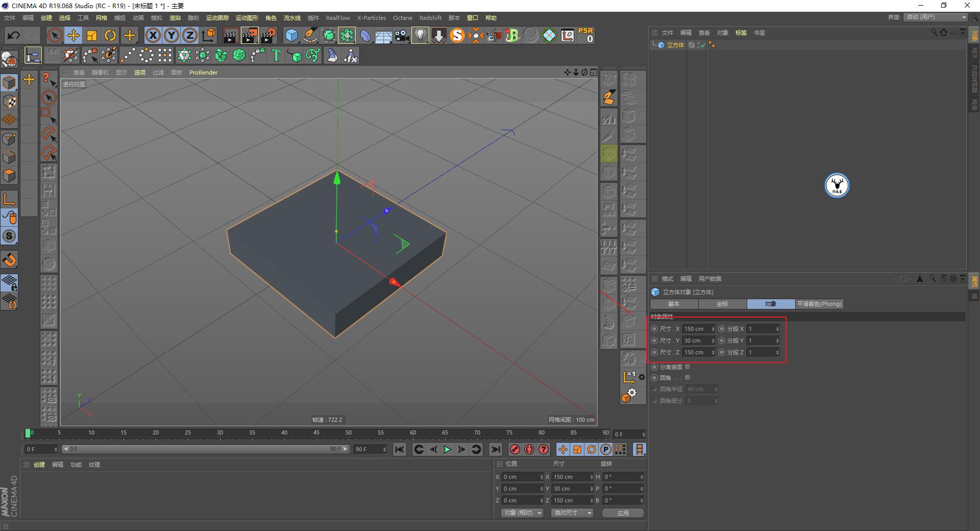980x531 pixels.
Task: Click the light bulb icon to add a light
Action: [x=420, y=35]
